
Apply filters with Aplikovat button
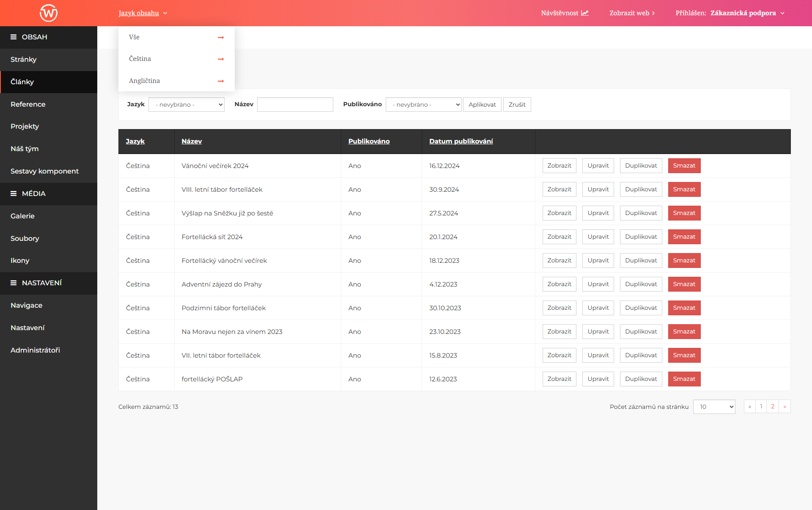click(x=482, y=105)
